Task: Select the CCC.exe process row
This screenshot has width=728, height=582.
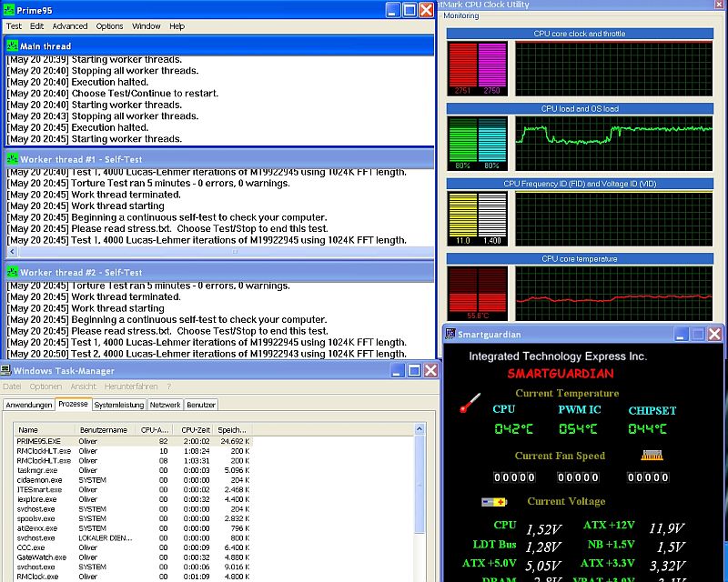Action: (x=134, y=547)
